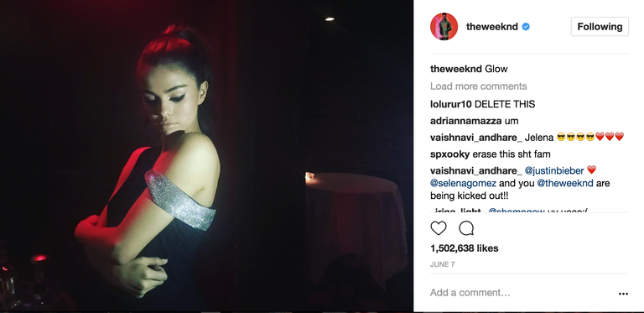Toggle the Following button

(600, 27)
